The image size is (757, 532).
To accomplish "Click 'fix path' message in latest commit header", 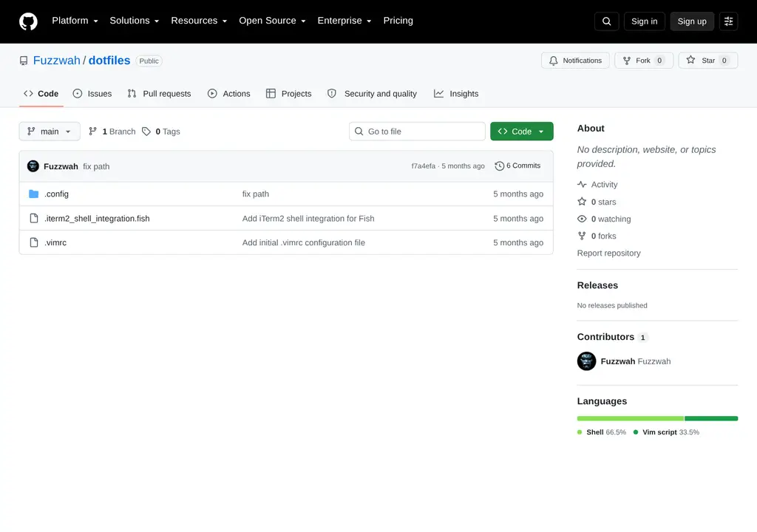I will 96,166.
